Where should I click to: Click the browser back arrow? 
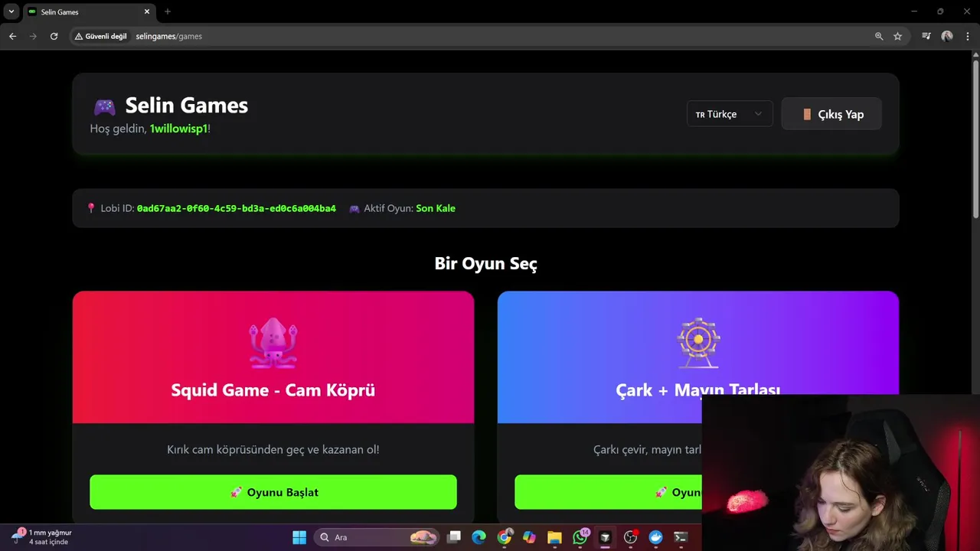coord(12,36)
